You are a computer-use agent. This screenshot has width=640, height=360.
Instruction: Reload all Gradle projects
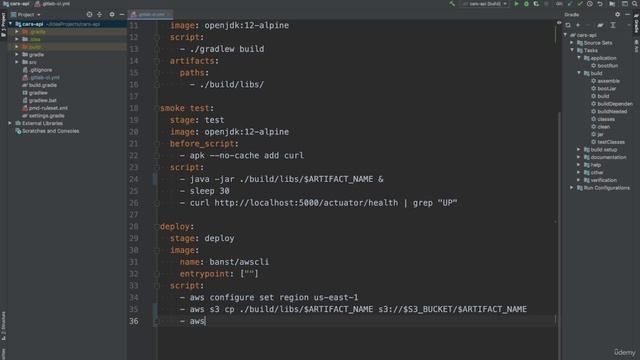coord(568,25)
